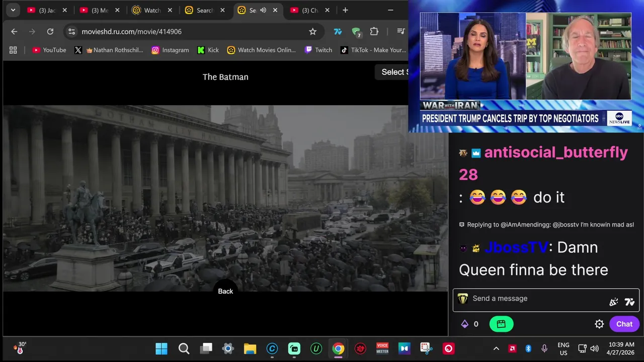Viewport: 644px width, 362px height.
Task: Show hidden system tray icons
Action: (496, 348)
